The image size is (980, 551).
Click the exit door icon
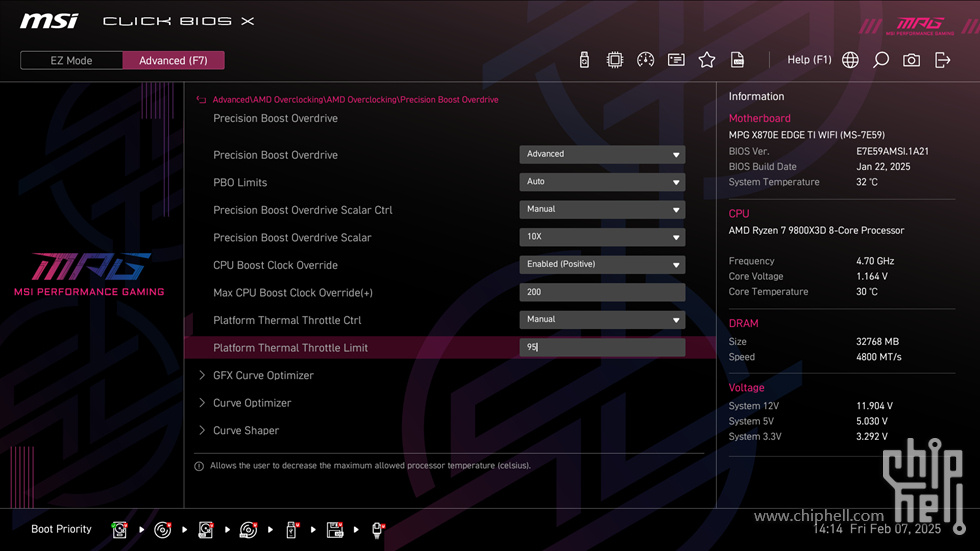click(942, 60)
